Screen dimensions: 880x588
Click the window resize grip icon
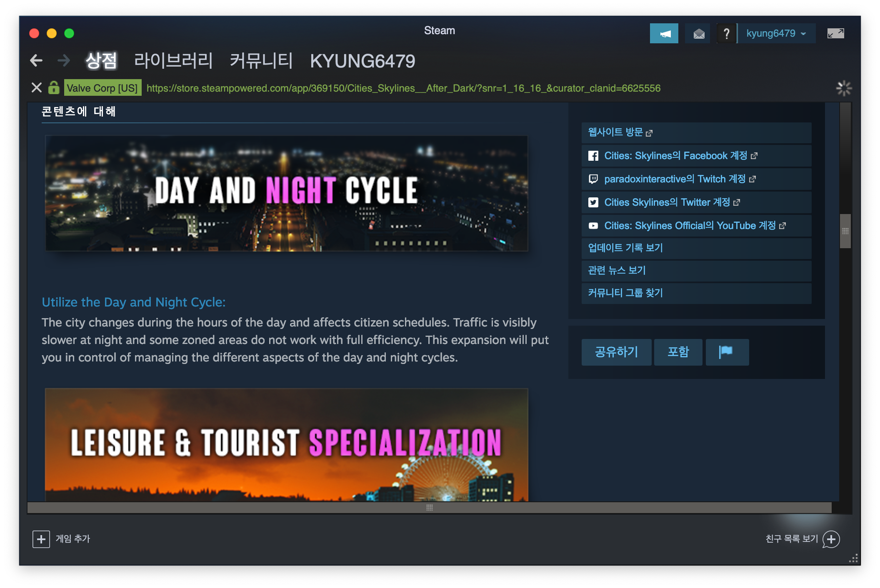pos(853,558)
